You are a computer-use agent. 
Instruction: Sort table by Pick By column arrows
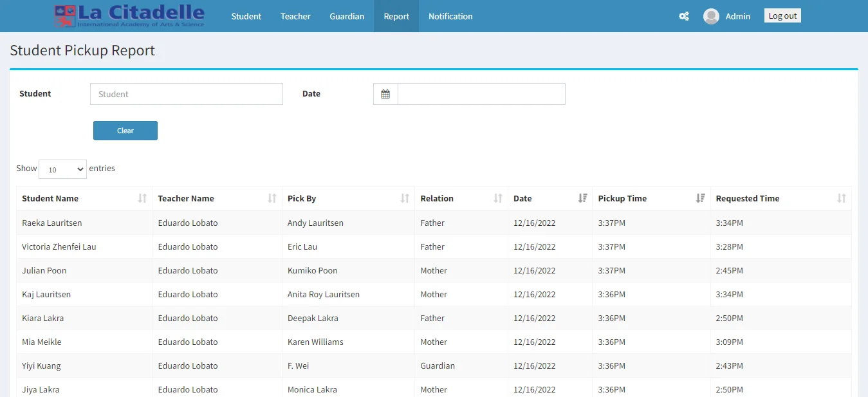(405, 198)
